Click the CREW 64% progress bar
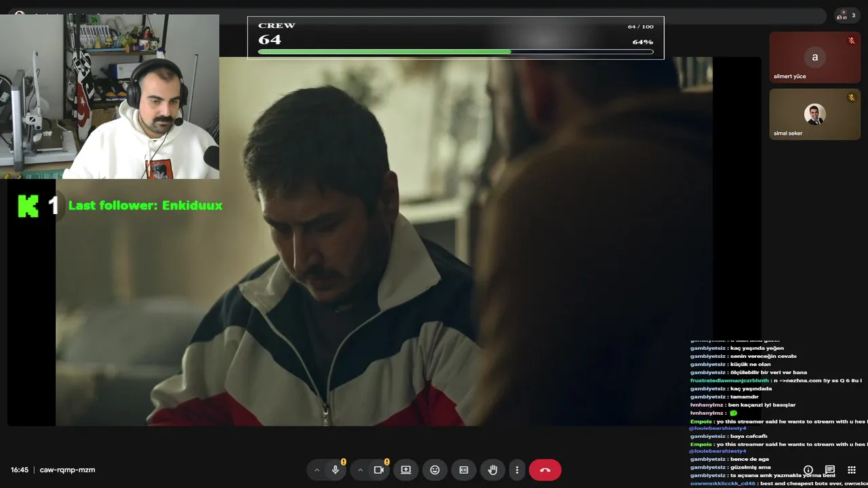868x488 pixels. tap(455, 52)
